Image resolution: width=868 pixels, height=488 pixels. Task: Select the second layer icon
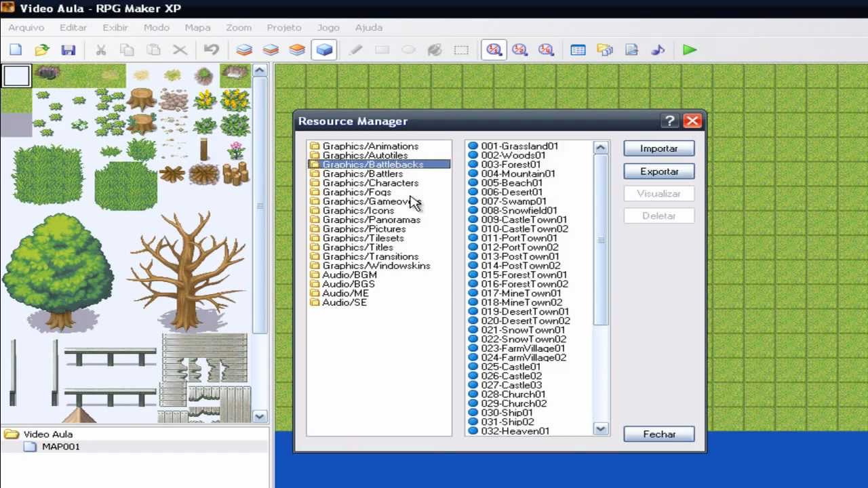click(x=271, y=50)
